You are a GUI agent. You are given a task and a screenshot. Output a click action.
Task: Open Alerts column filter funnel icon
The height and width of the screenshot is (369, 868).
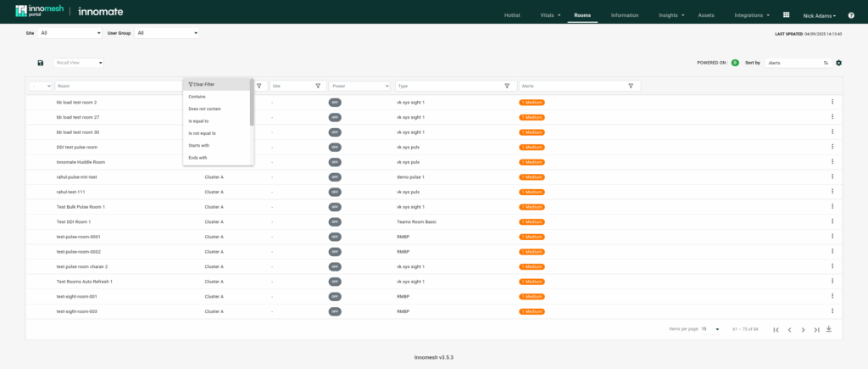tap(631, 86)
